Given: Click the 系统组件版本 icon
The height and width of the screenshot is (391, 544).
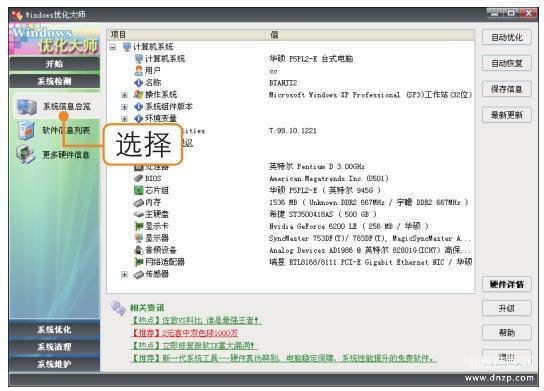Looking at the screenshot, I should 139,107.
